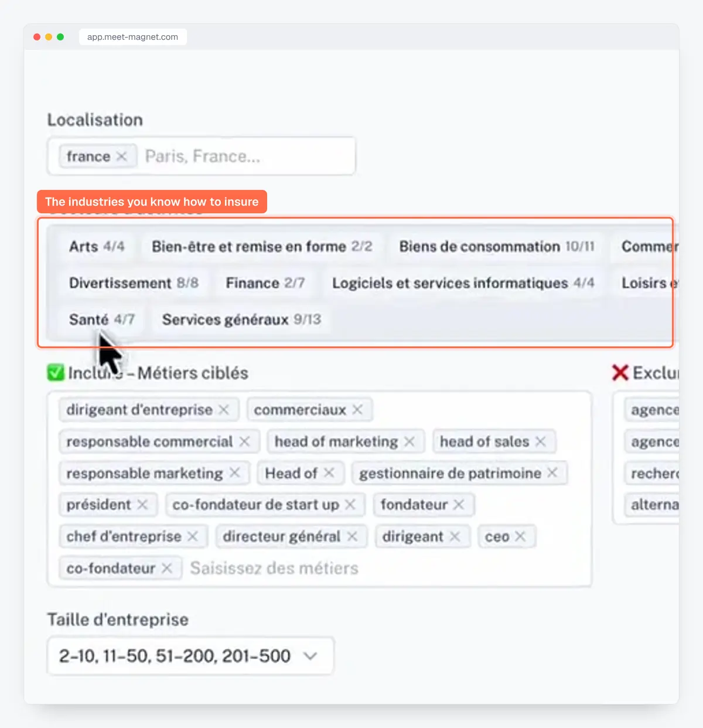Select the Arts 4/4 industry chip
Image resolution: width=703 pixels, height=728 pixels.
coord(97,247)
